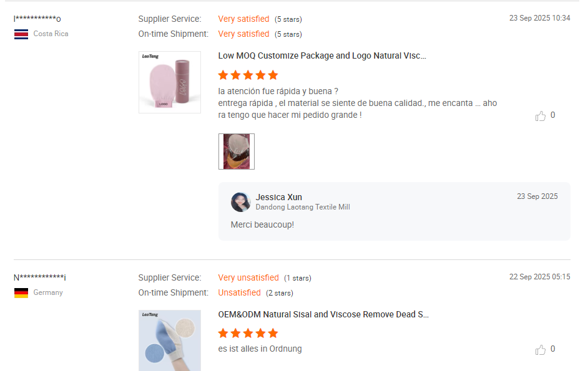The width and height of the screenshot is (588, 371).
Task: Click thumbs-up icon on Germany review
Action: 541,350
